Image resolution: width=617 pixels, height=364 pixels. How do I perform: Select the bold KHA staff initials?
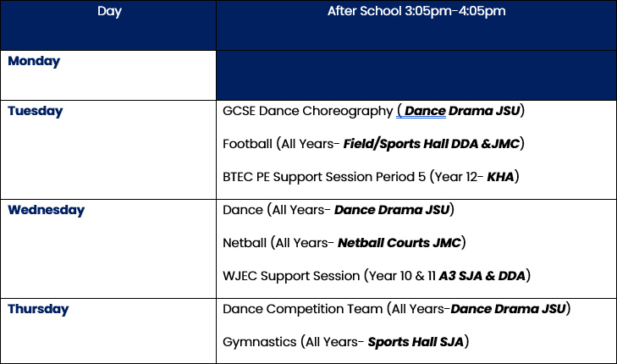pos(500,177)
